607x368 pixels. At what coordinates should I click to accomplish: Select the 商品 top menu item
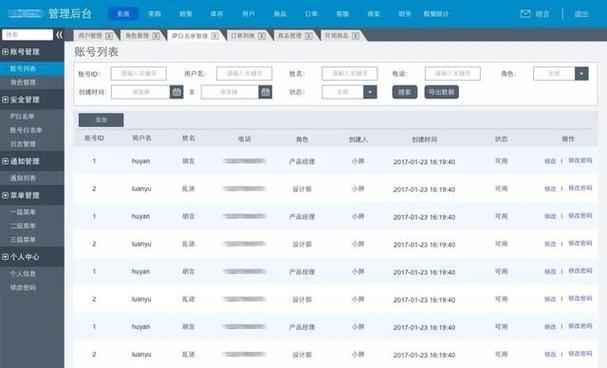point(279,14)
